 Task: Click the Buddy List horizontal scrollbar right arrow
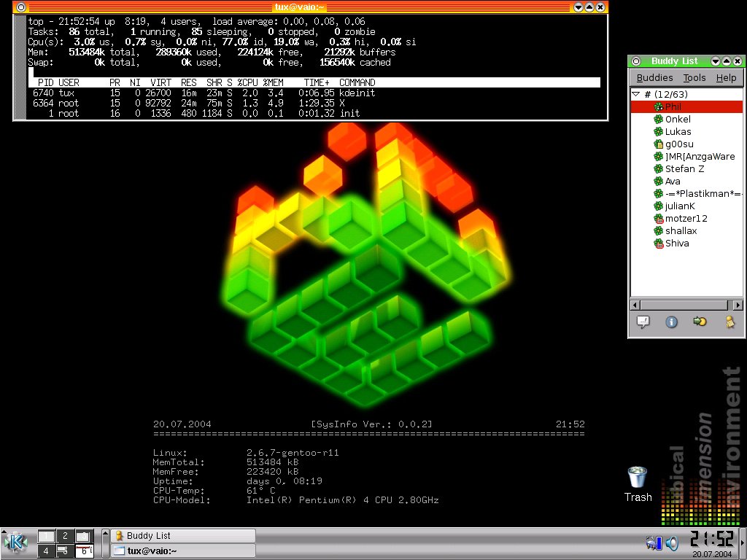pyautogui.click(x=738, y=305)
